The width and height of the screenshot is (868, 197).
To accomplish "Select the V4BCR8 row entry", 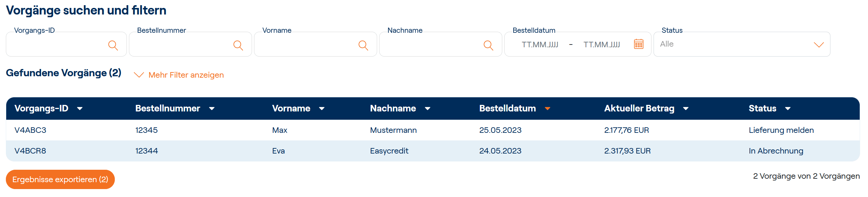I will [30, 151].
